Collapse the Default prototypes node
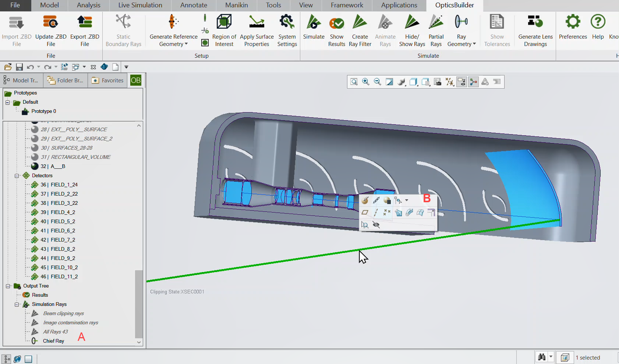 tap(7, 102)
